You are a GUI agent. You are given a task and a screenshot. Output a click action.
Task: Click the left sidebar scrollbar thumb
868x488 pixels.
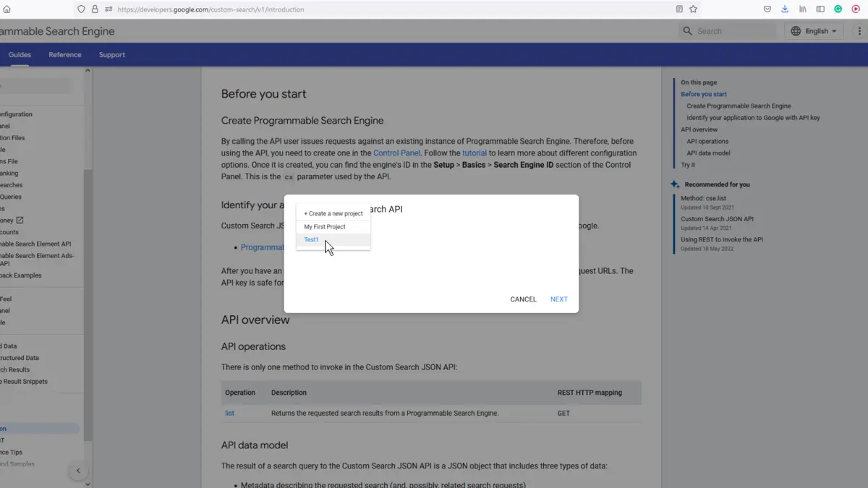(x=88, y=304)
